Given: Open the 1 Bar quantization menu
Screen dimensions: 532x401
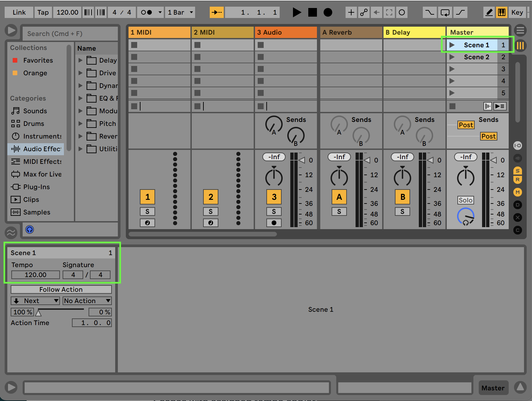Looking at the screenshot, I should point(180,12).
